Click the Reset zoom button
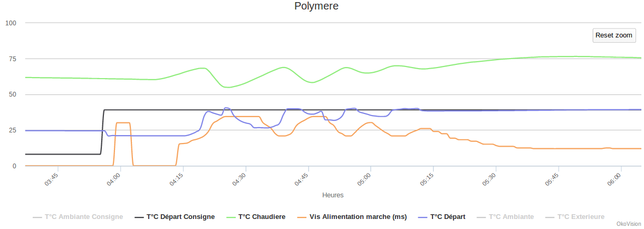Screen dimensions: 644x229 [x=613, y=35]
